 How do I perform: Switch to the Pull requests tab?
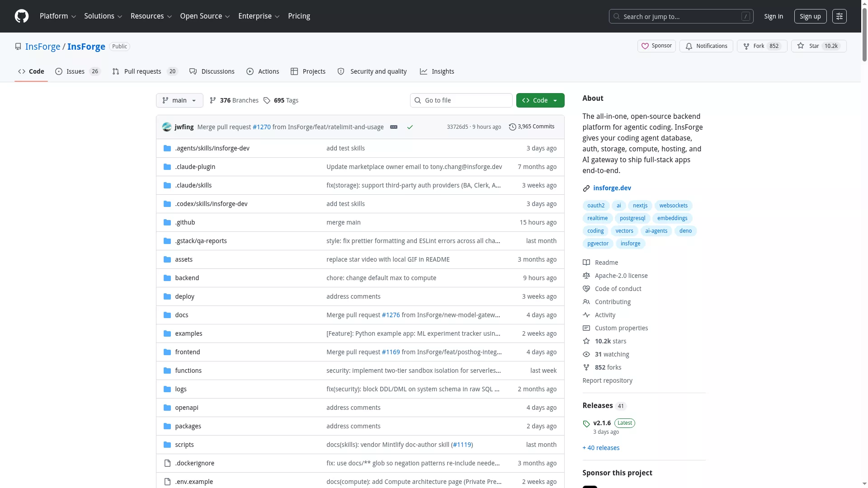click(145, 71)
